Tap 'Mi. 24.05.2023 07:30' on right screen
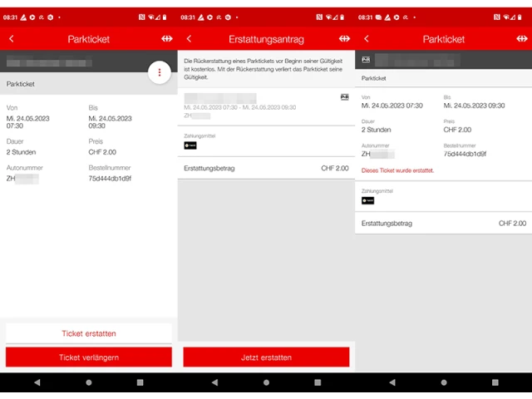This screenshot has height=399, width=532. (x=392, y=106)
